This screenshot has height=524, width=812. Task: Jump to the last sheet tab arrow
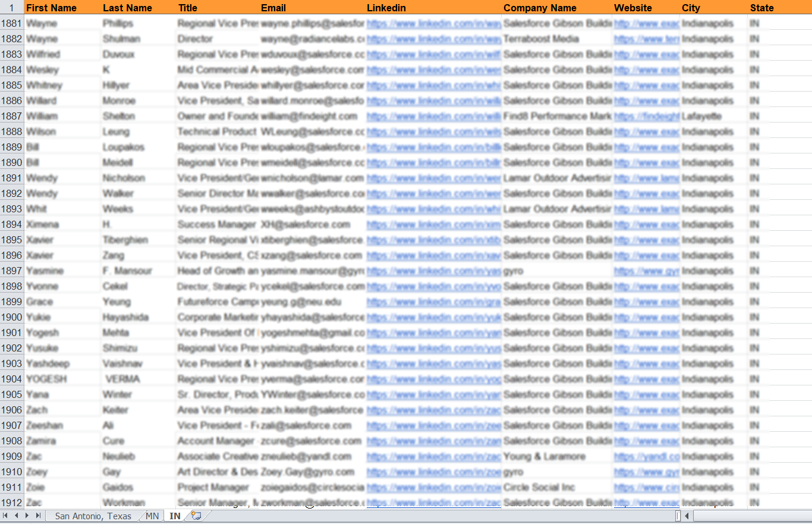pos(38,516)
